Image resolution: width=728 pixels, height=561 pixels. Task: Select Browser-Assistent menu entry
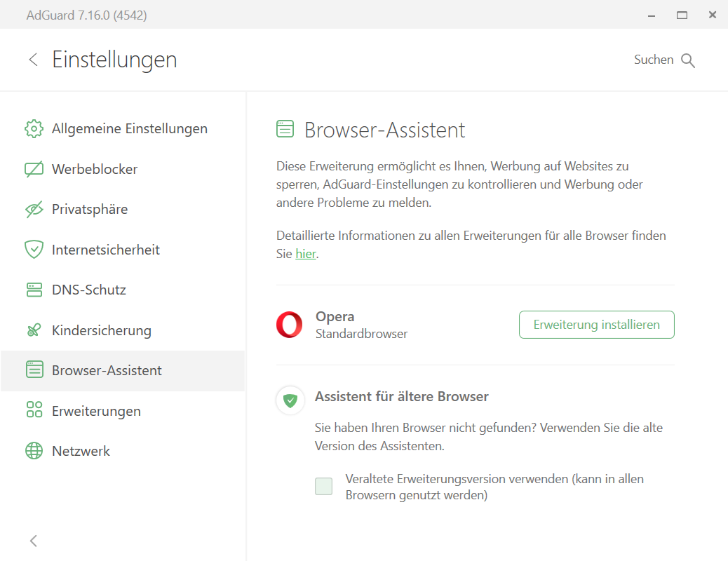(123, 370)
